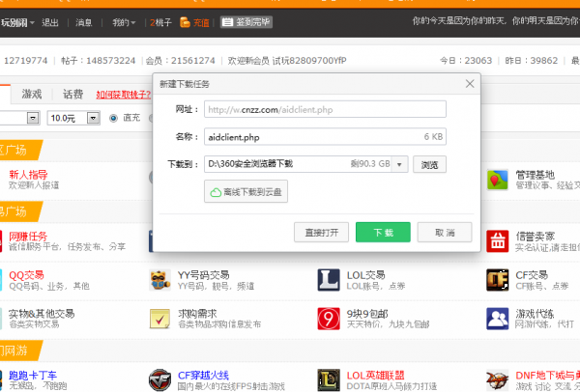Click the DNF地下城 game icon
This screenshot has width=580, height=392.
(x=497, y=379)
